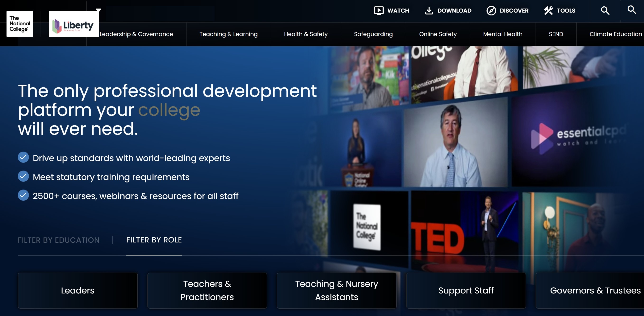
Task: Select the Support Staff role button
Action: (466, 291)
